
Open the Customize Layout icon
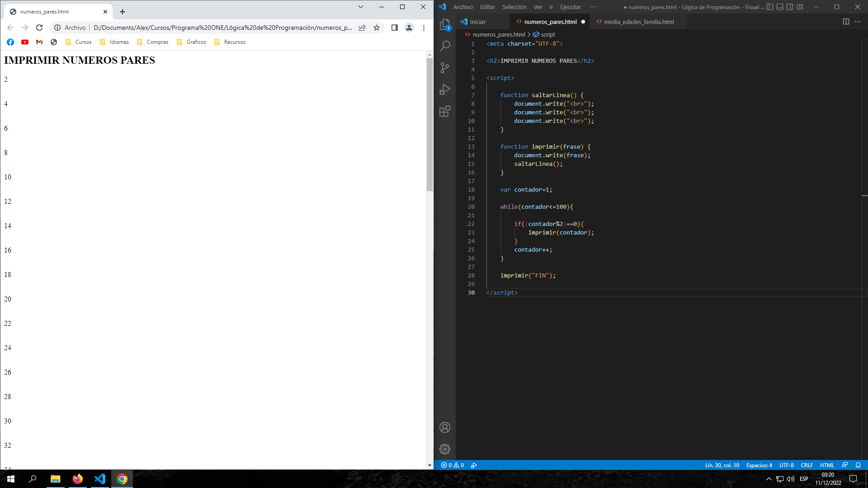point(800,7)
